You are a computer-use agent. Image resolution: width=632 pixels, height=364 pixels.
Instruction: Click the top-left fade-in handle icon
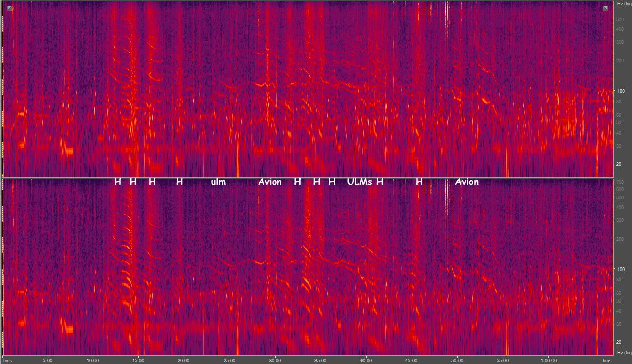(x=10, y=8)
